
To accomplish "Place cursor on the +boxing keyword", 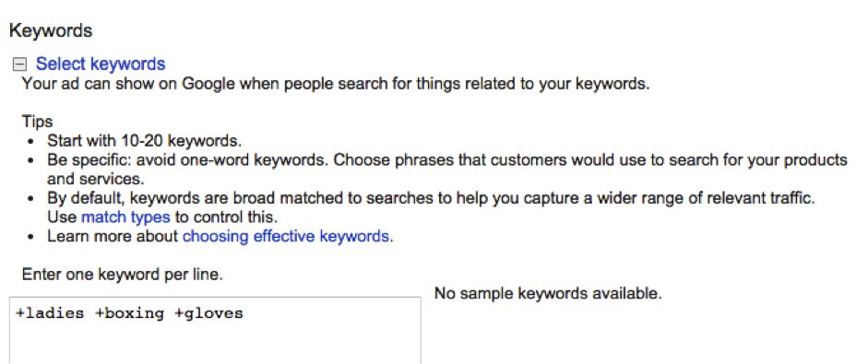I will (129, 313).
